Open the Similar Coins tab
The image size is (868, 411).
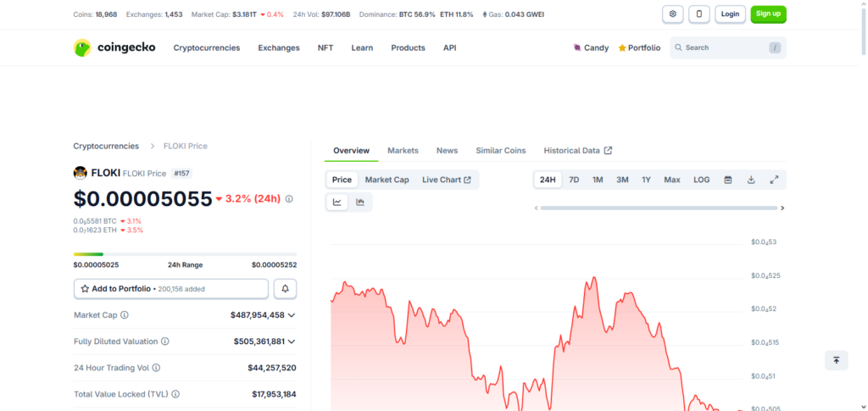click(x=500, y=151)
